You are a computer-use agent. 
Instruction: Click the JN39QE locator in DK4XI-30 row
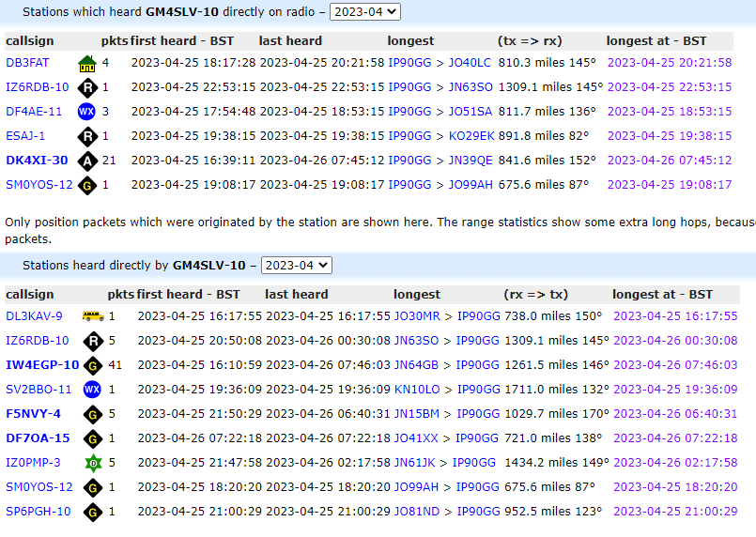tap(471, 161)
